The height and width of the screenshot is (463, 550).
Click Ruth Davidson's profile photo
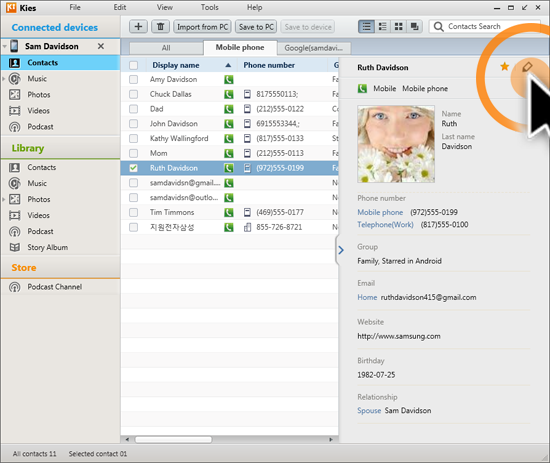396,144
